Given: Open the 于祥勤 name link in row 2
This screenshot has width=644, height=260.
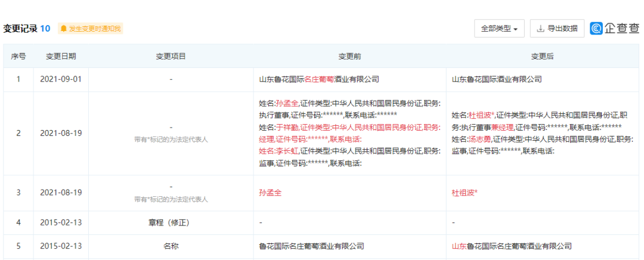Looking at the screenshot, I should pos(287,126).
